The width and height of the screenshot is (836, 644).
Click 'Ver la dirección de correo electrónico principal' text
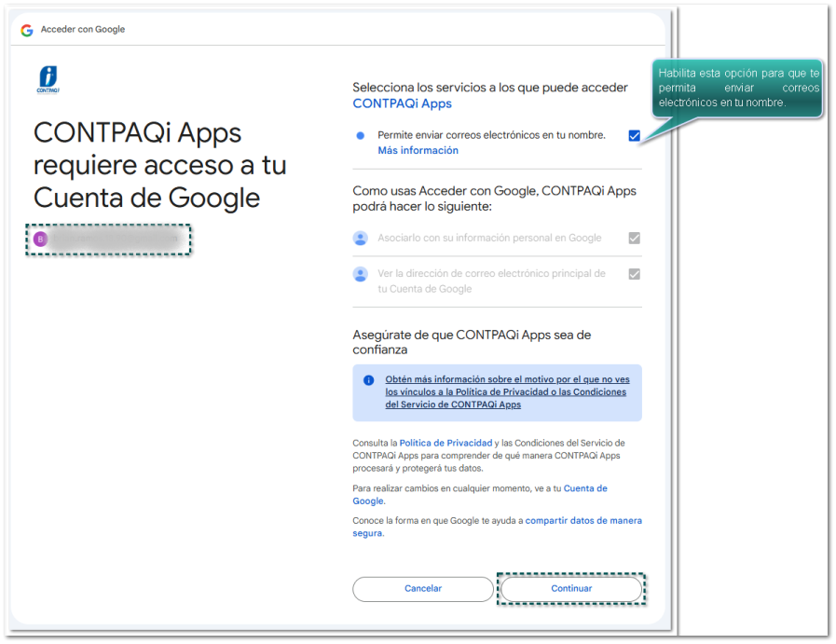(x=491, y=281)
